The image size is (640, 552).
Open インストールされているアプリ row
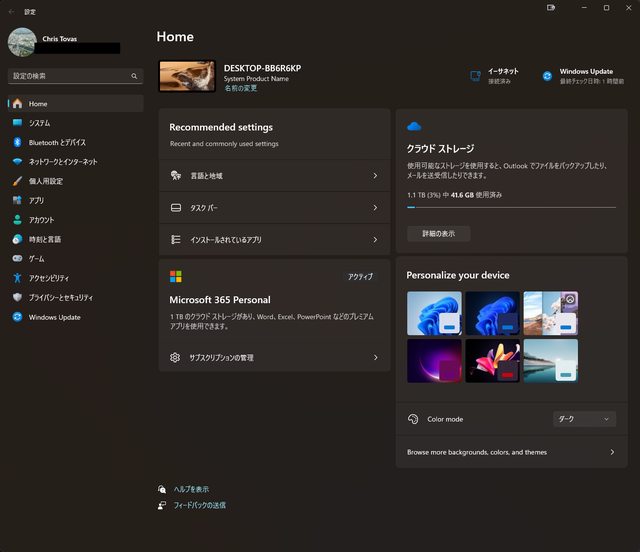coord(274,240)
